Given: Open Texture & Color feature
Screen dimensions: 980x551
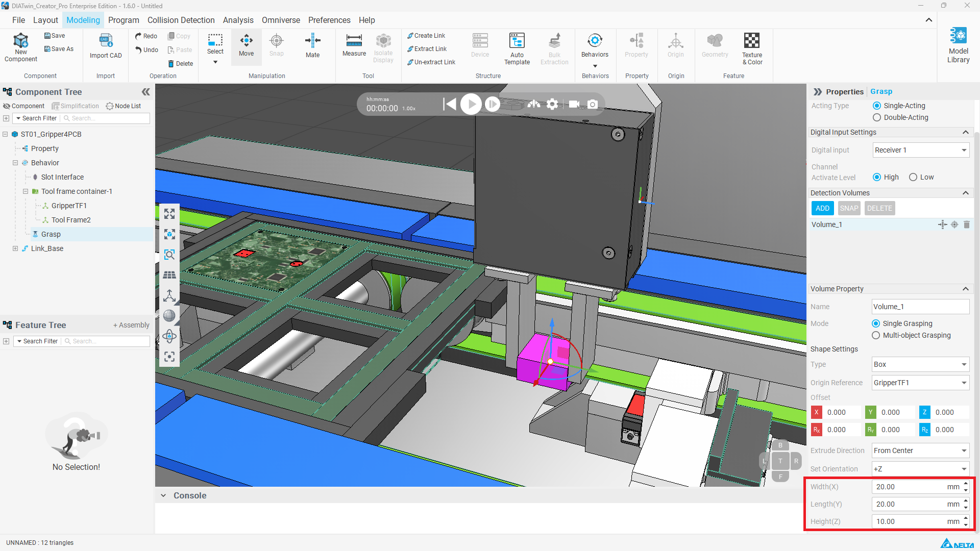Looking at the screenshot, I should pyautogui.click(x=752, y=48).
